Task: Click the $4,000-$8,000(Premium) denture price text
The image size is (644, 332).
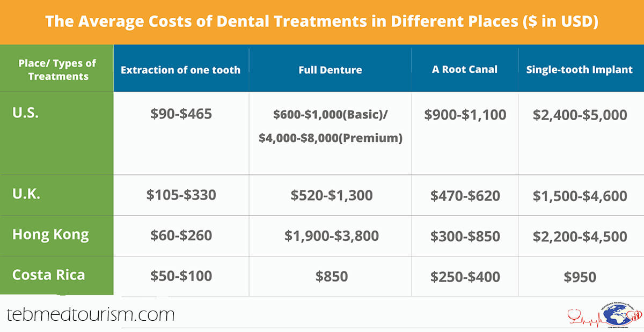Action: [330, 138]
